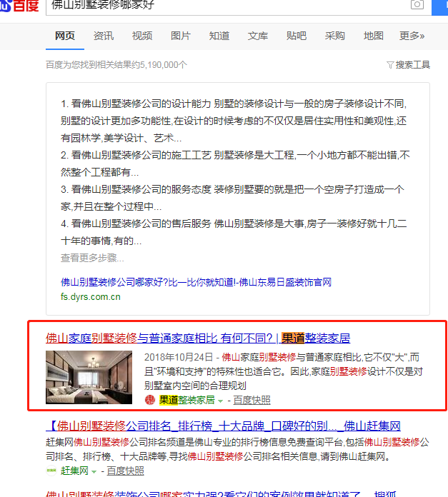Switch to the 资讯 tab
The width and height of the screenshot is (448, 497).
[104, 36]
